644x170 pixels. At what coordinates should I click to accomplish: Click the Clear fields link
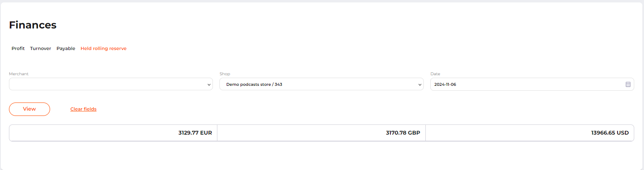click(83, 109)
